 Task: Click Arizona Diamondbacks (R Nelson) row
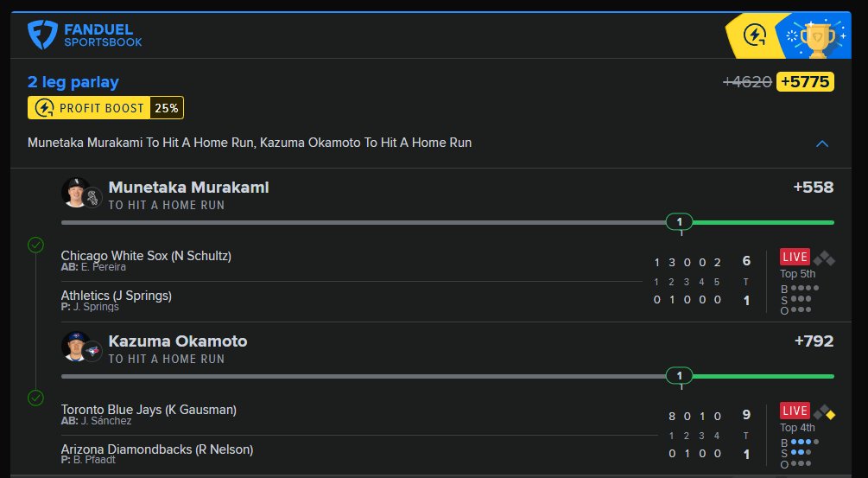point(157,449)
